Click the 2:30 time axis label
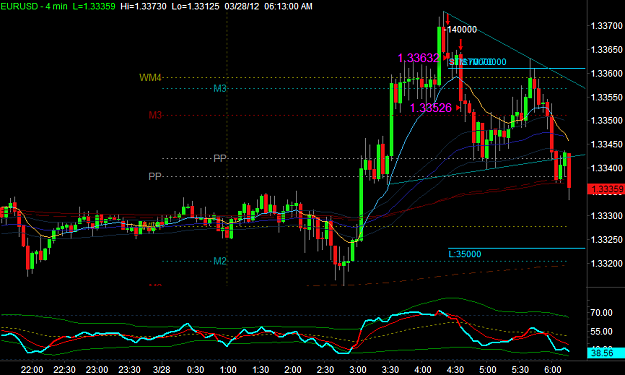 point(325,370)
